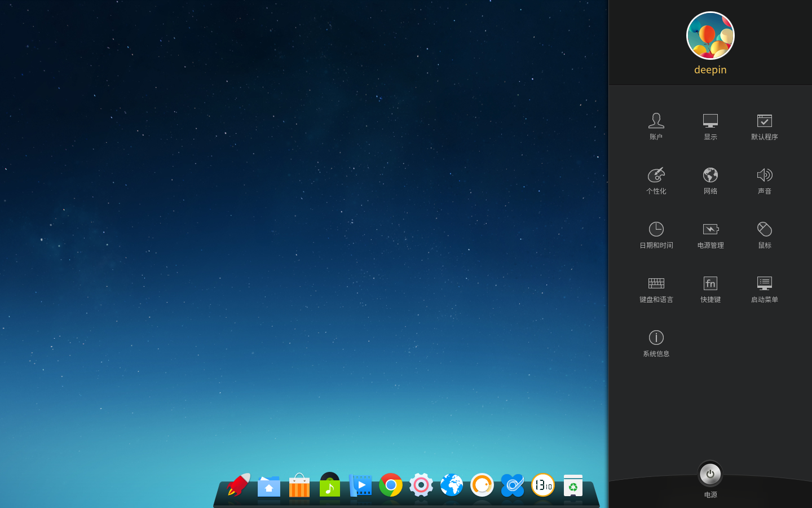Open the 账户 (Accounts) settings
Screen dimensions: 812x508
pyautogui.click(x=656, y=125)
